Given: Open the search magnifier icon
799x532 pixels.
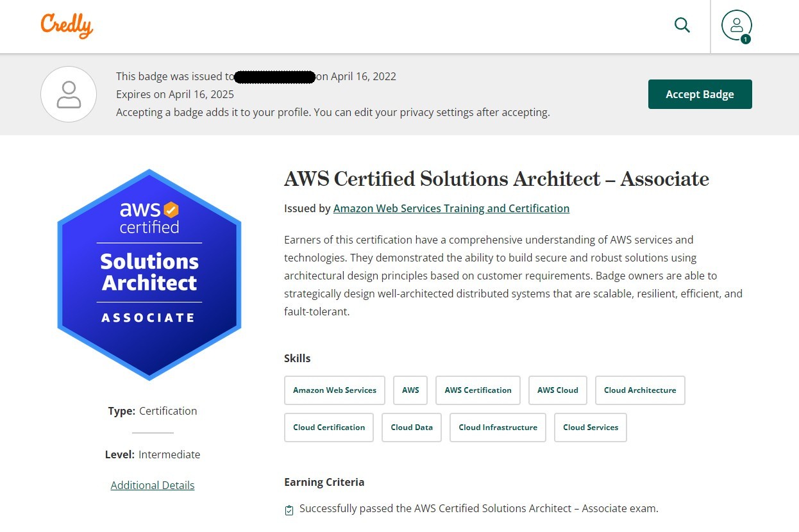Looking at the screenshot, I should point(682,26).
